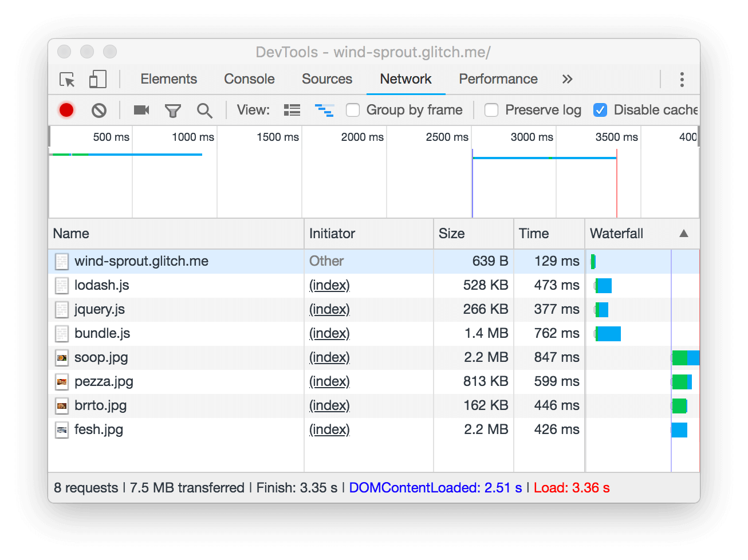Switch to the Console tab
This screenshot has width=748, height=560.
pos(249,79)
